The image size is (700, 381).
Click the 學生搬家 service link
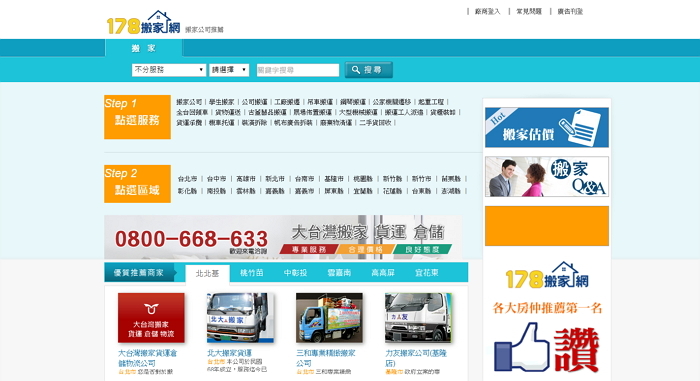pyautogui.click(x=221, y=102)
